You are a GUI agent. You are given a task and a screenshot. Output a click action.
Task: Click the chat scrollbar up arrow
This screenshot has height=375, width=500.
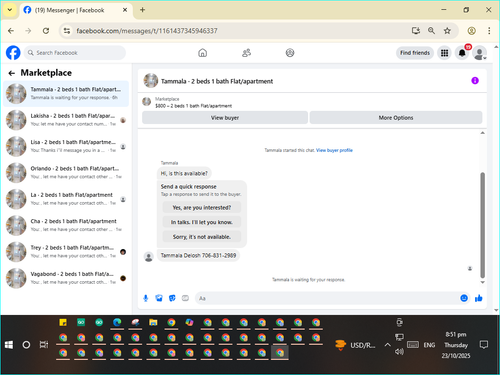[x=482, y=133]
